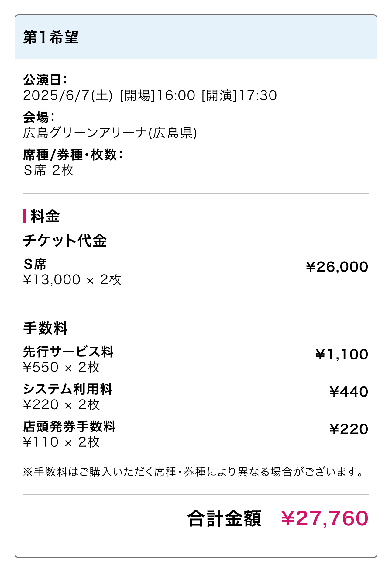The height and width of the screenshot is (575, 392).
Task: Click the 料金 section heading
Action: pos(45,216)
